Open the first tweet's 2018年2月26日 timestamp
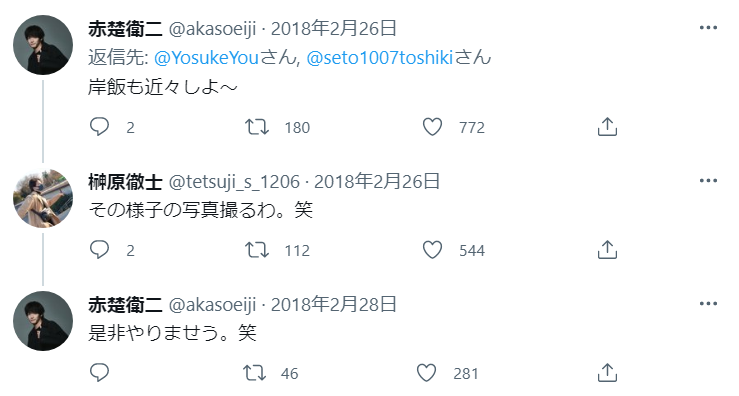The height and width of the screenshot is (396, 739). pos(334,29)
